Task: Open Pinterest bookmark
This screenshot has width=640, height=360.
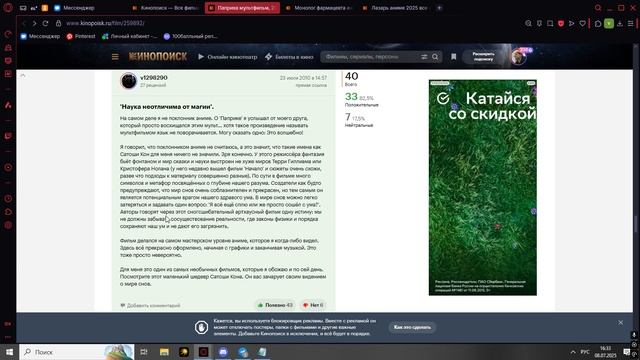Action: coord(81,36)
